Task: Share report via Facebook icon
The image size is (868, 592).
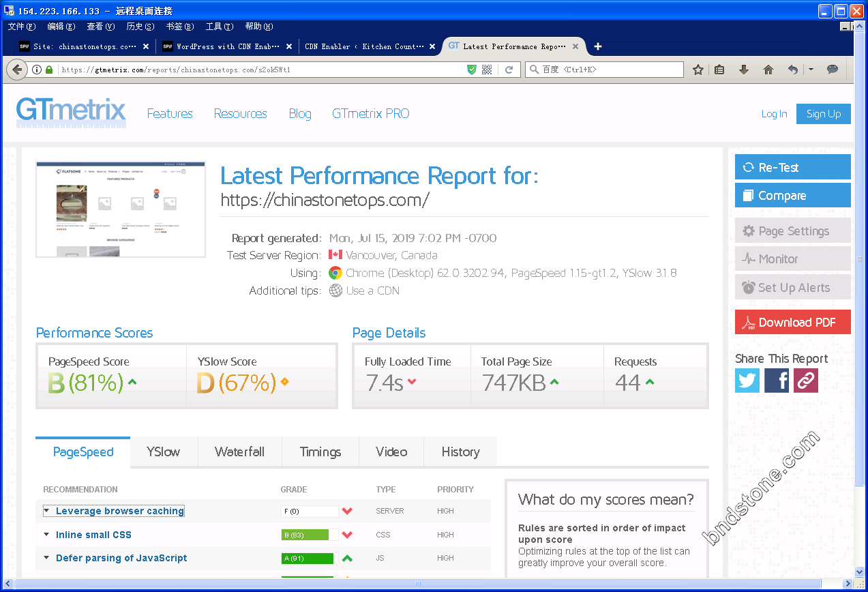Action: pos(777,381)
